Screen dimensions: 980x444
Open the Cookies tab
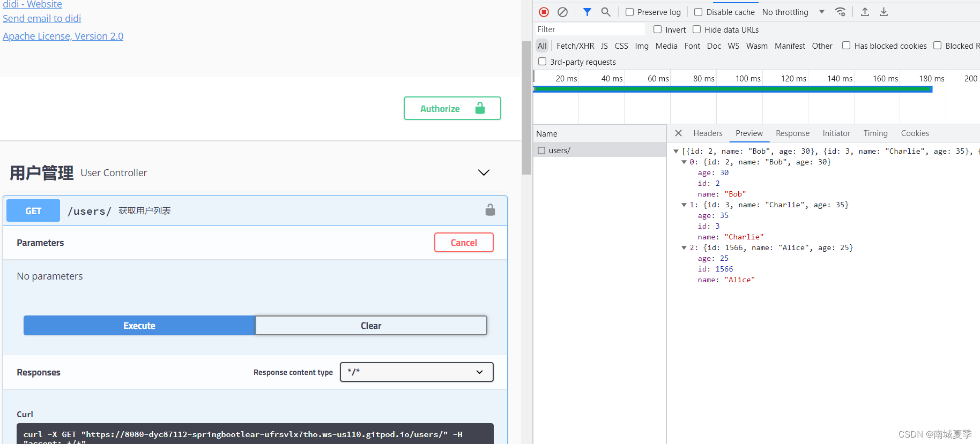point(915,133)
